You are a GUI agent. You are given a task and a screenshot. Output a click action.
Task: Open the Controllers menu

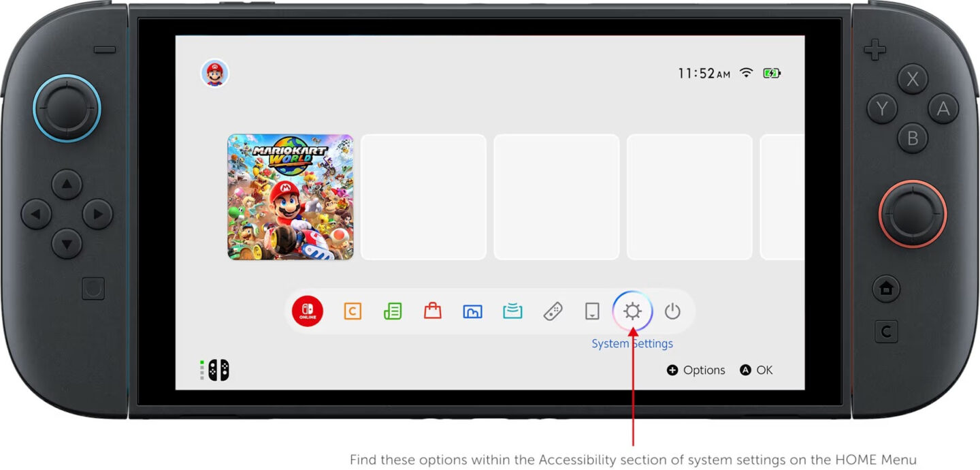554,311
